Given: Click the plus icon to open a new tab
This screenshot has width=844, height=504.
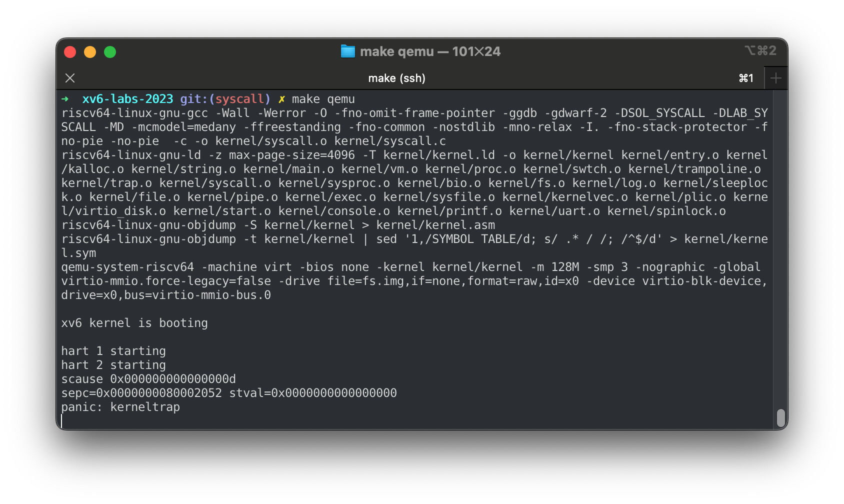Looking at the screenshot, I should 775,77.
